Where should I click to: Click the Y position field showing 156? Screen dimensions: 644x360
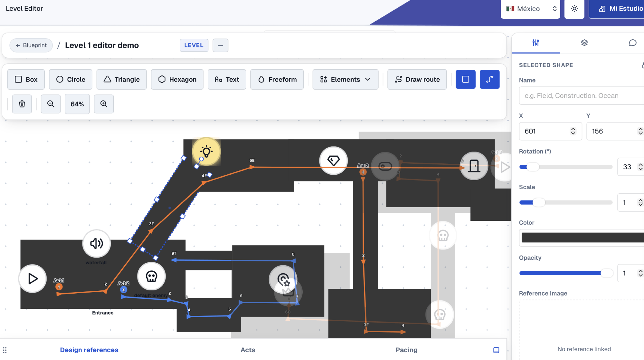tap(615, 131)
